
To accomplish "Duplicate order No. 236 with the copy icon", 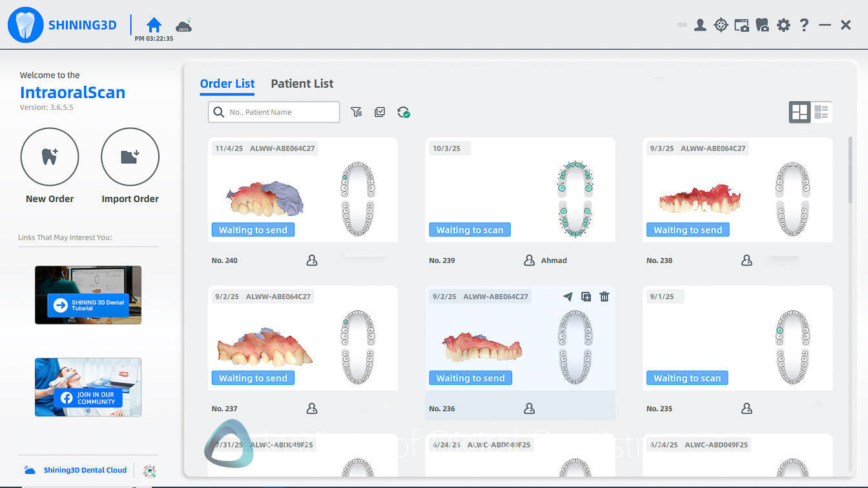I will point(586,296).
